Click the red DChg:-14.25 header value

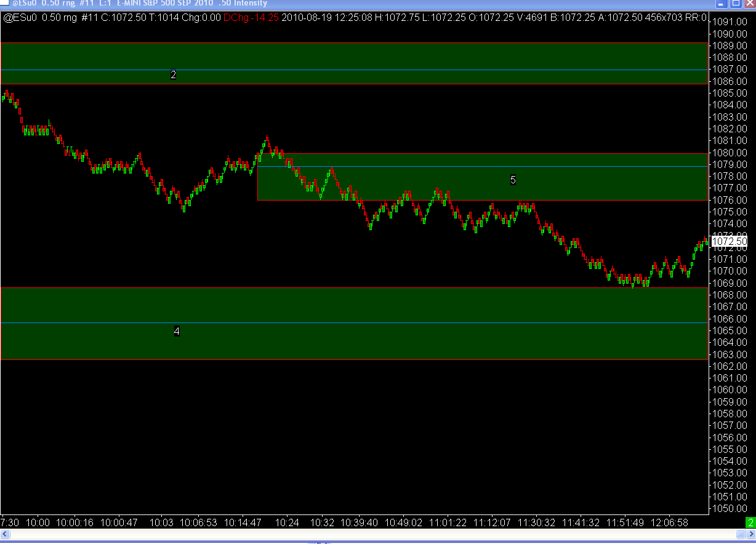point(251,18)
